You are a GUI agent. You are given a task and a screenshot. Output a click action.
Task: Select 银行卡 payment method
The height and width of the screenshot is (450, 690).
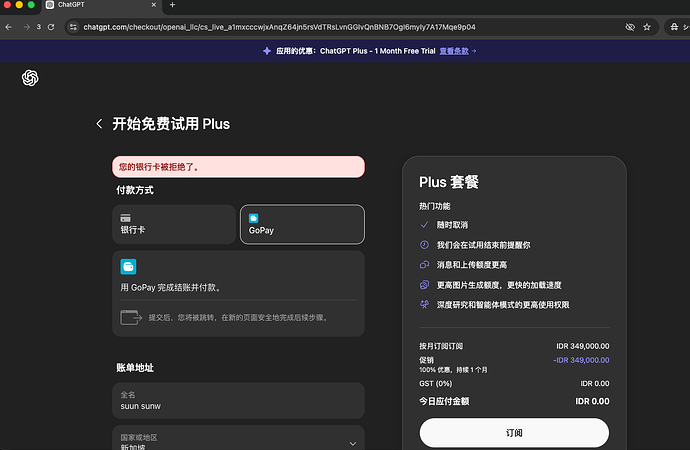tap(174, 224)
